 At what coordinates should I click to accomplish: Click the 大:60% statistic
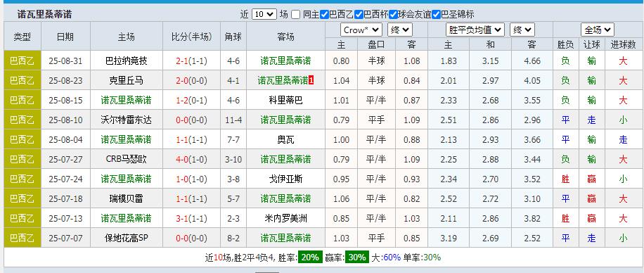click(x=386, y=258)
